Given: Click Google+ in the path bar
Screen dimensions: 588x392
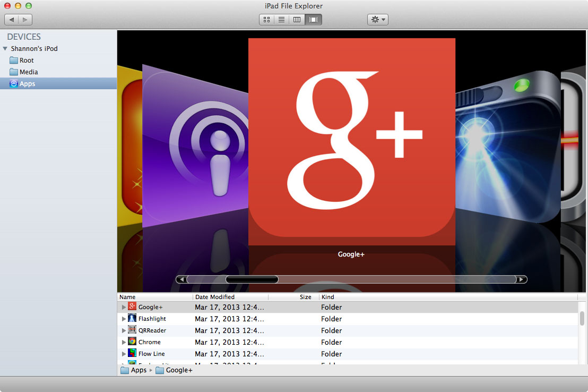Looking at the screenshot, I should click(x=179, y=370).
